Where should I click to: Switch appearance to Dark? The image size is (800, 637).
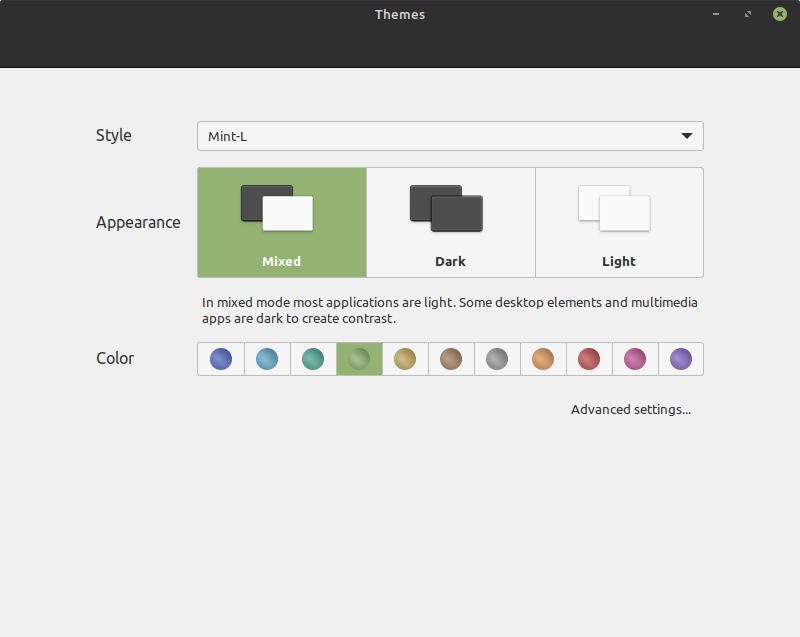pos(451,222)
